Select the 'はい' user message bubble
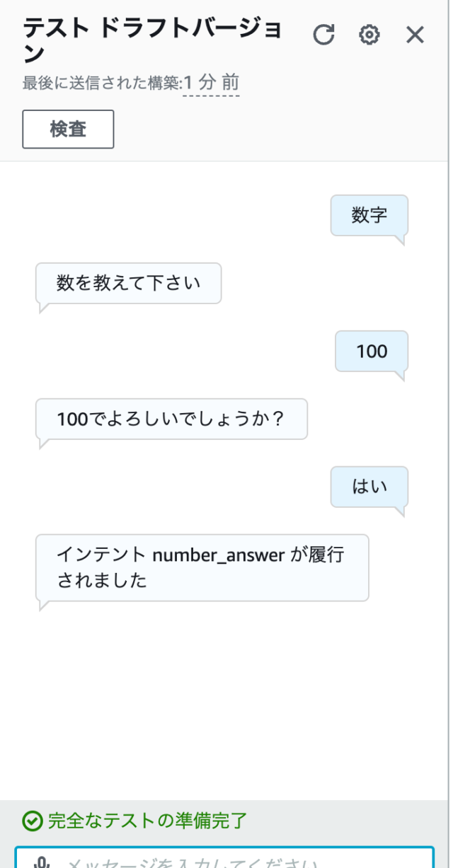The height and width of the screenshot is (868, 453). [x=369, y=487]
